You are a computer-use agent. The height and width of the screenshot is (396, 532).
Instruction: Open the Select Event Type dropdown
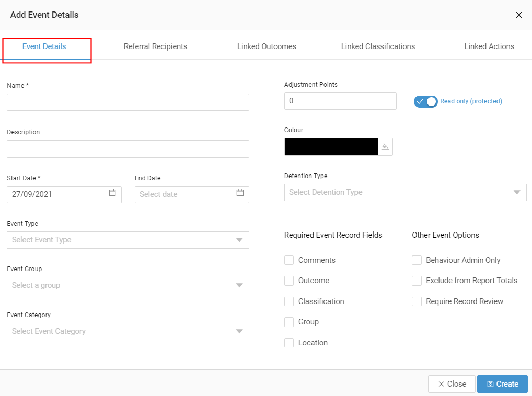pos(128,240)
